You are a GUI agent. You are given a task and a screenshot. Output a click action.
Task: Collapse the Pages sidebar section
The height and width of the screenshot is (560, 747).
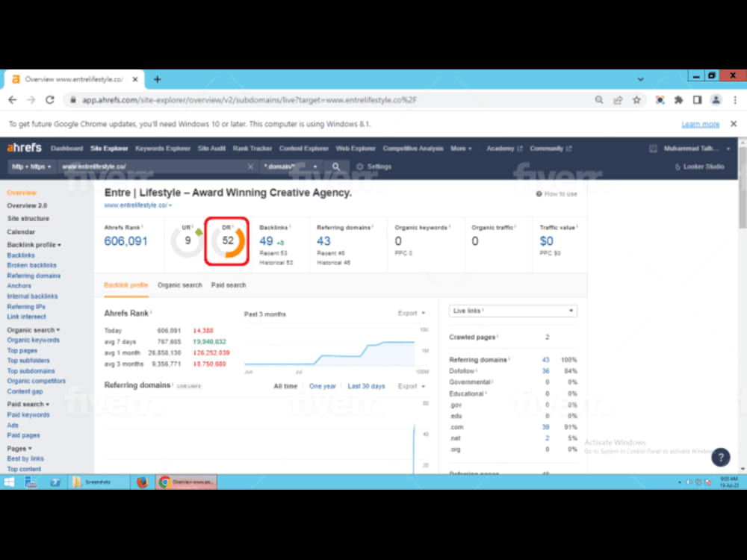pos(19,449)
